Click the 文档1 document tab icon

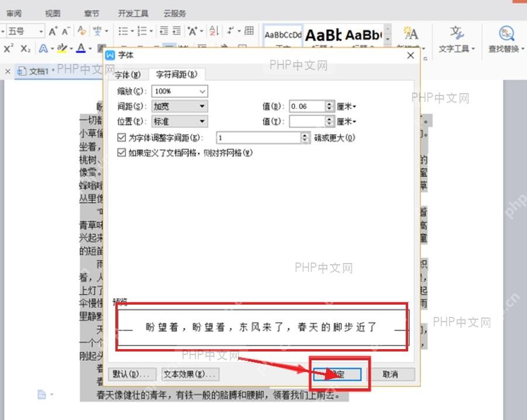coord(22,71)
